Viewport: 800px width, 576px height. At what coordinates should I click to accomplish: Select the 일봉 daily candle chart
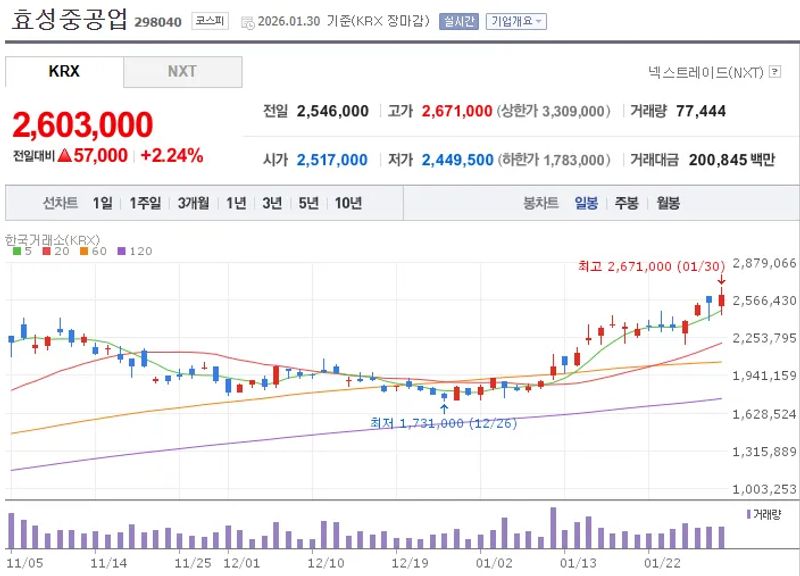pyautogui.click(x=586, y=203)
